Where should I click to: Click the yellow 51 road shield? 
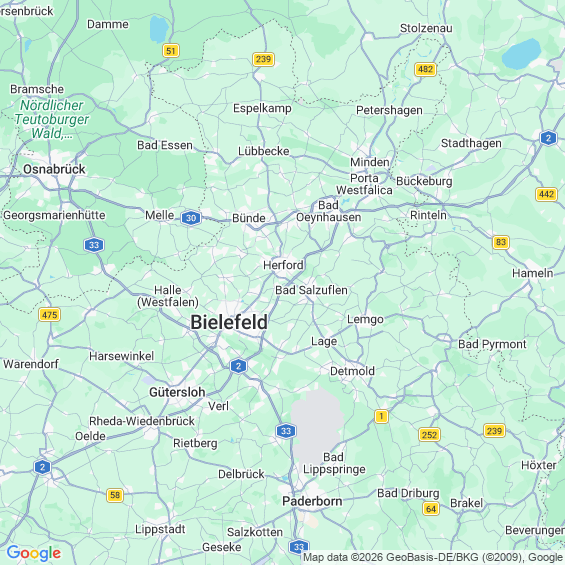coord(171,51)
